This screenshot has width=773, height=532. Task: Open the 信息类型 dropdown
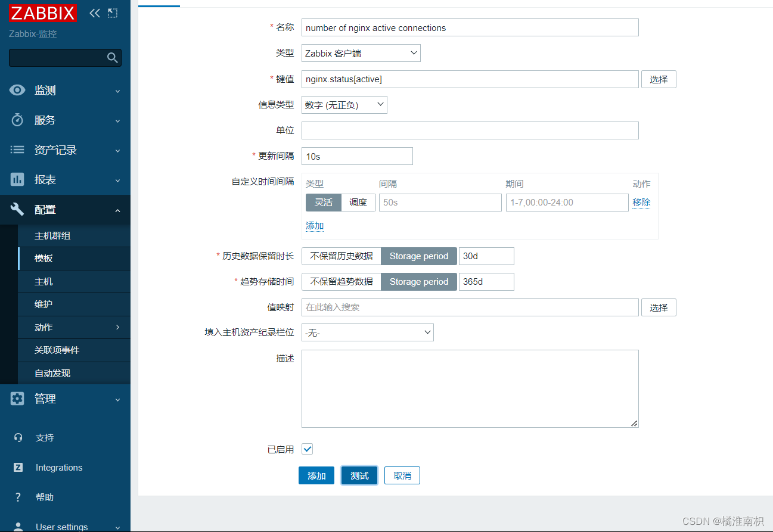[344, 105]
